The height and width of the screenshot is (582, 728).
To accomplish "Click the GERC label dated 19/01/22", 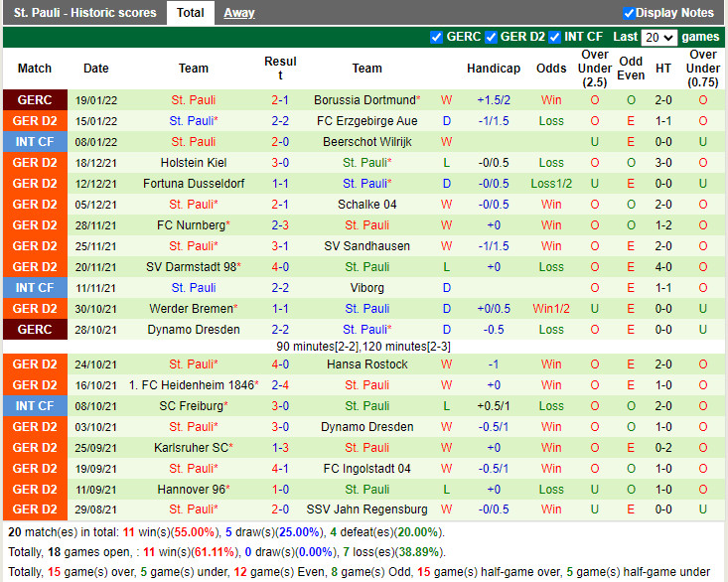I will [35, 99].
